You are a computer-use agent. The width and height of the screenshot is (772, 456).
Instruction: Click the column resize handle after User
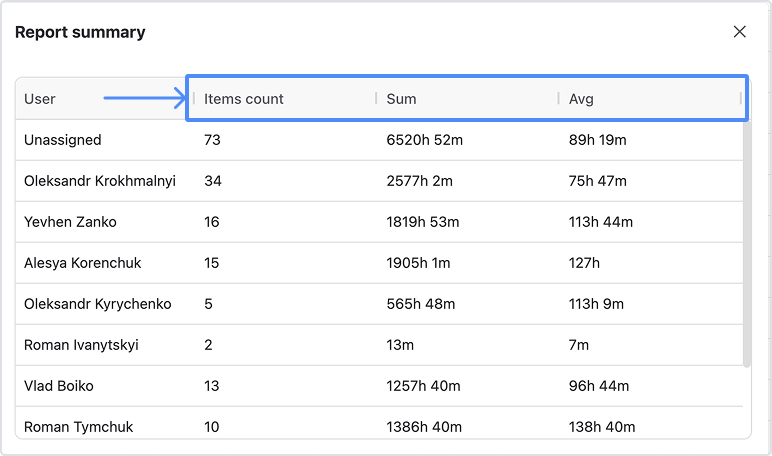(x=194, y=98)
